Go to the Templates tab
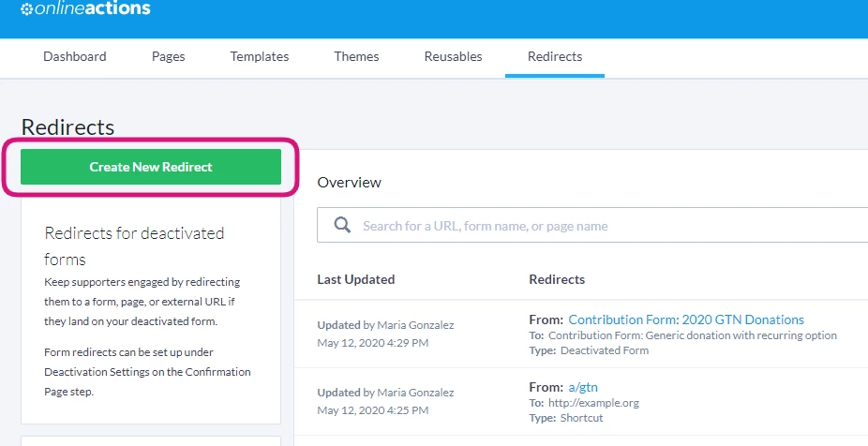 (x=260, y=56)
